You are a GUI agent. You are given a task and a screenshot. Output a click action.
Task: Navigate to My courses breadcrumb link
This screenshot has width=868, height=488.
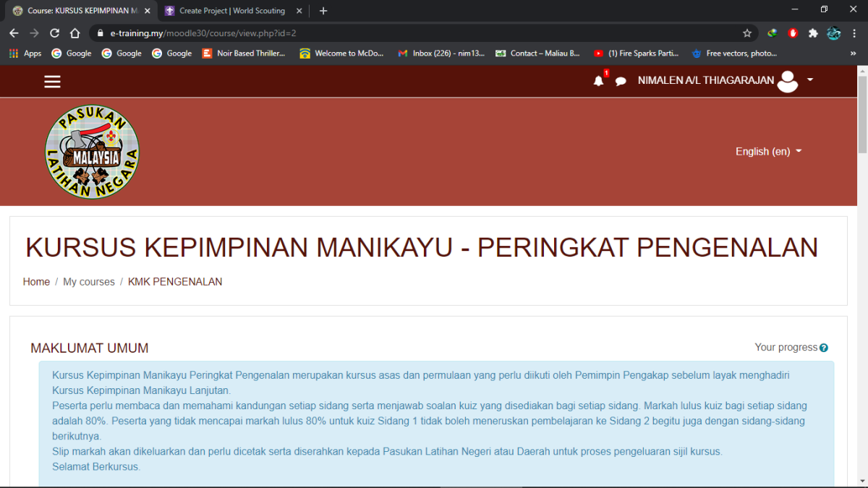[88, 281]
